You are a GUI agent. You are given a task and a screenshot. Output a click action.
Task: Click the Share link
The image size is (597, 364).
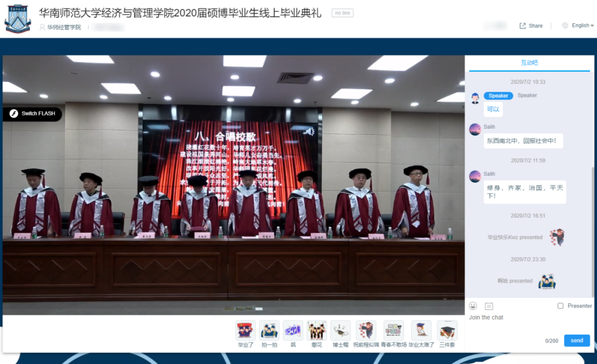[531, 26]
